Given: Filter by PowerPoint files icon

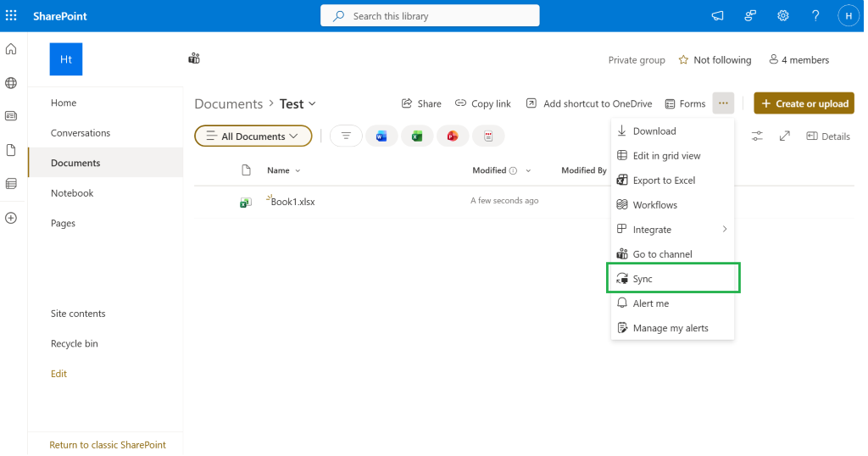Looking at the screenshot, I should tap(453, 136).
